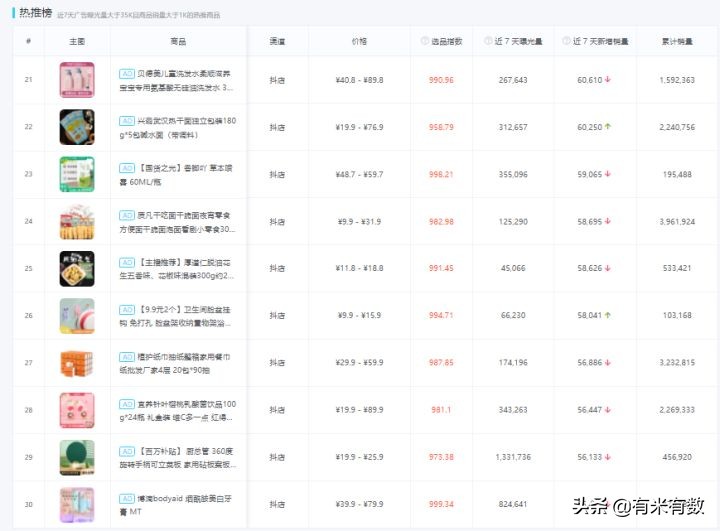The width and height of the screenshot is (720, 531).
Task: Click the 累计销量 column header
Action: pos(677,41)
